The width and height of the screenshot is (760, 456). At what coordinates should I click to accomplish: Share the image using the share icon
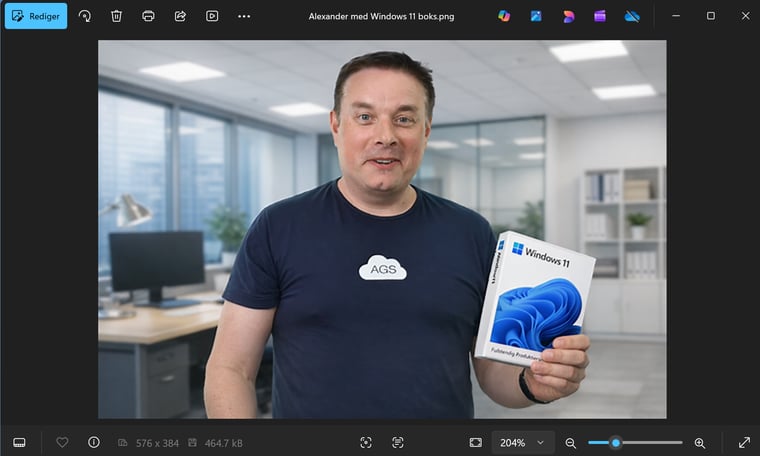(180, 16)
